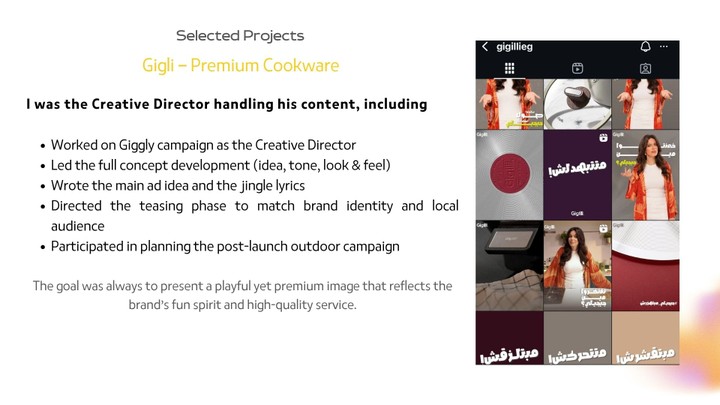Screen dimensions: 720x405
Task: Select the grid posts tab icon
Action: pos(509,68)
